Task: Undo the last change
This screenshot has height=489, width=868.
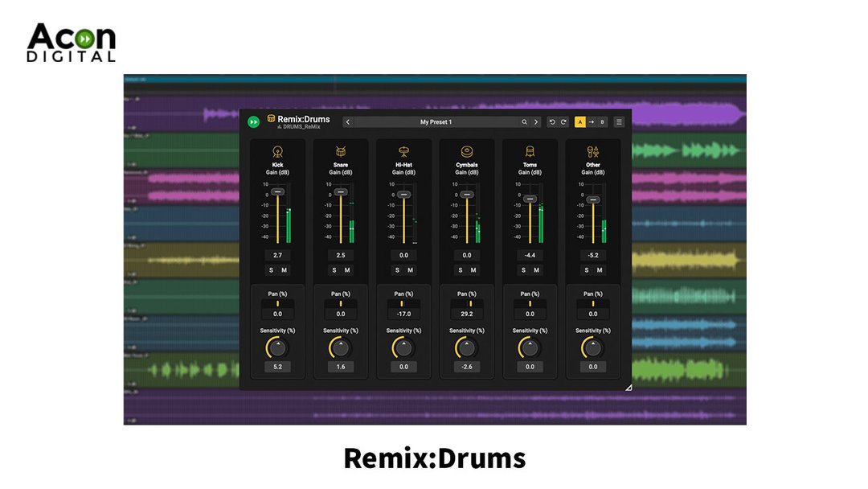Action: (552, 122)
